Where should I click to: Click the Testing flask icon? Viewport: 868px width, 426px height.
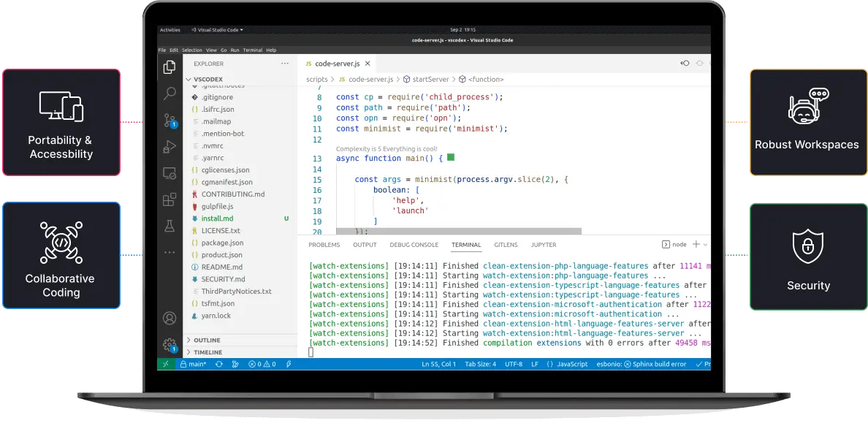click(169, 227)
